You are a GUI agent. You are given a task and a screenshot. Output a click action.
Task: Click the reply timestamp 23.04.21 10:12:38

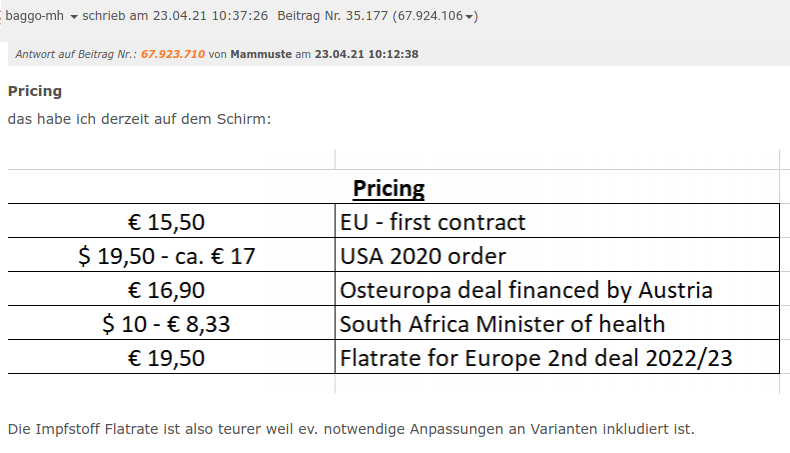[x=366, y=54]
